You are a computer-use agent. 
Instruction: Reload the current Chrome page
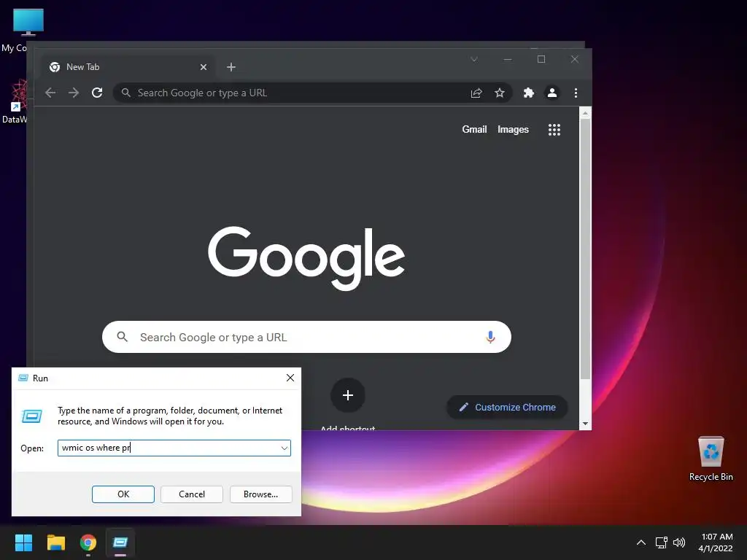click(x=97, y=93)
